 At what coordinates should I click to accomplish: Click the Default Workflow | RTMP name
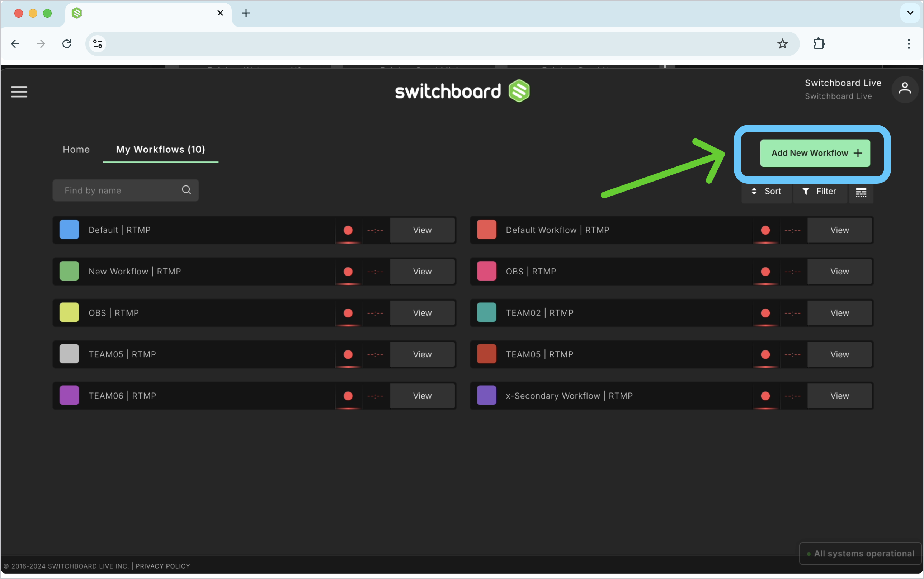(x=558, y=230)
